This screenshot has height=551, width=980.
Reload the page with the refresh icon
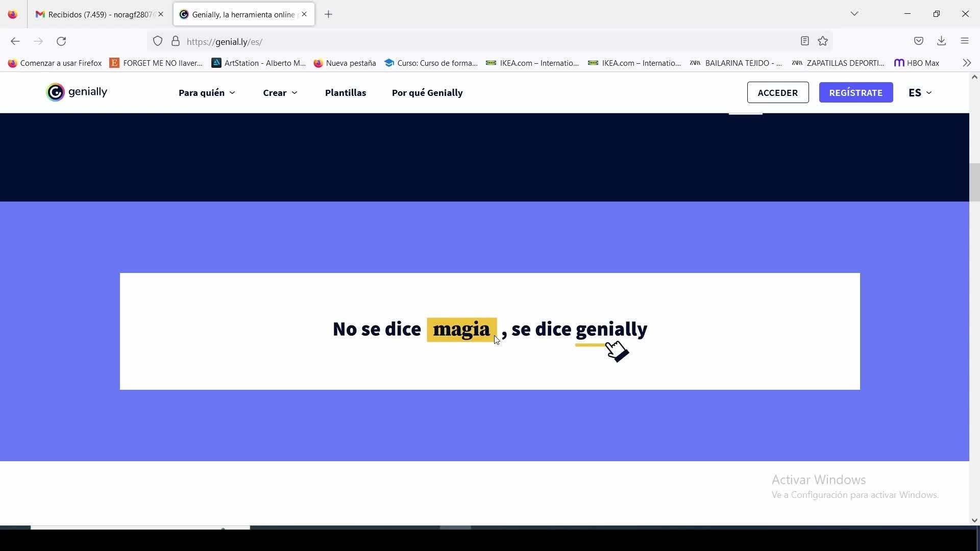click(x=61, y=41)
